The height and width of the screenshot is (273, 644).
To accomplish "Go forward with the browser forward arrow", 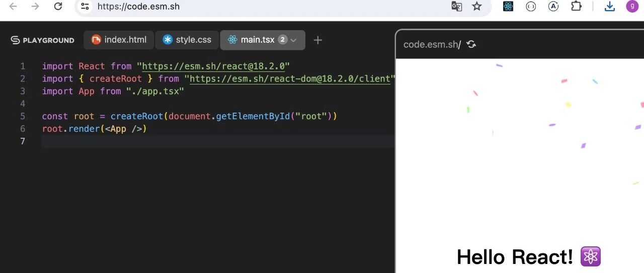I will click(35, 7).
